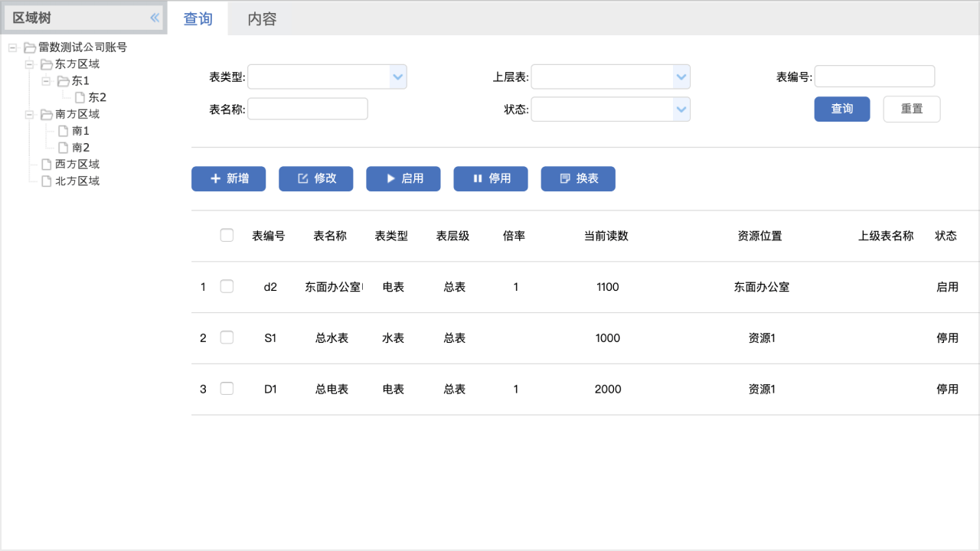Image resolution: width=980 pixels, height=551 pixels.
Task: Click the 2000 reading cell
Action: pyautogui.click(x=608, y=390)
